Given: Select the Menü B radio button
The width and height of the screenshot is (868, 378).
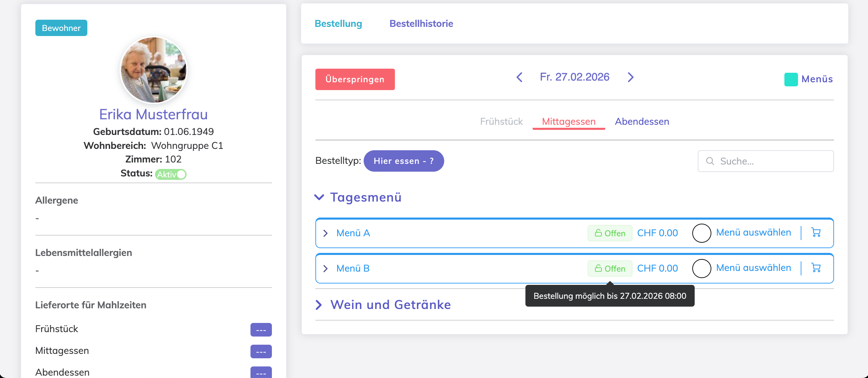Looking at the screenshot, I should click(x=701, y=269).
